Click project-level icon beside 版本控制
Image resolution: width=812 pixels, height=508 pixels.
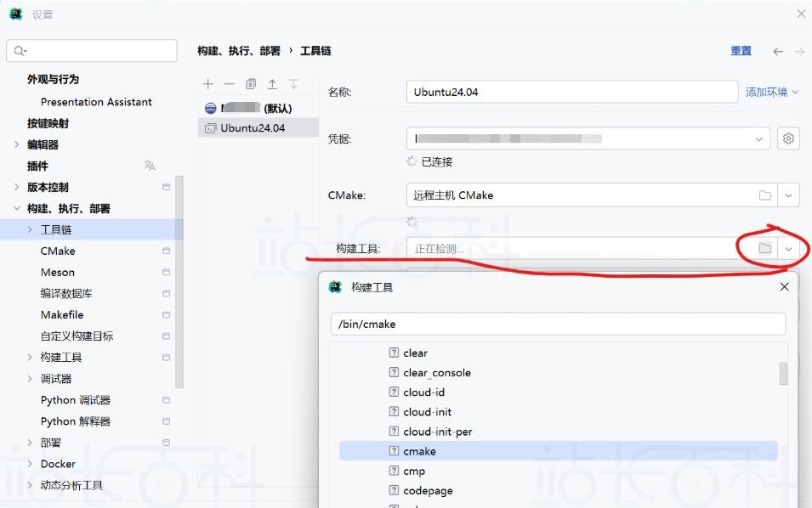pyautogui.click(x=167, y=187)
